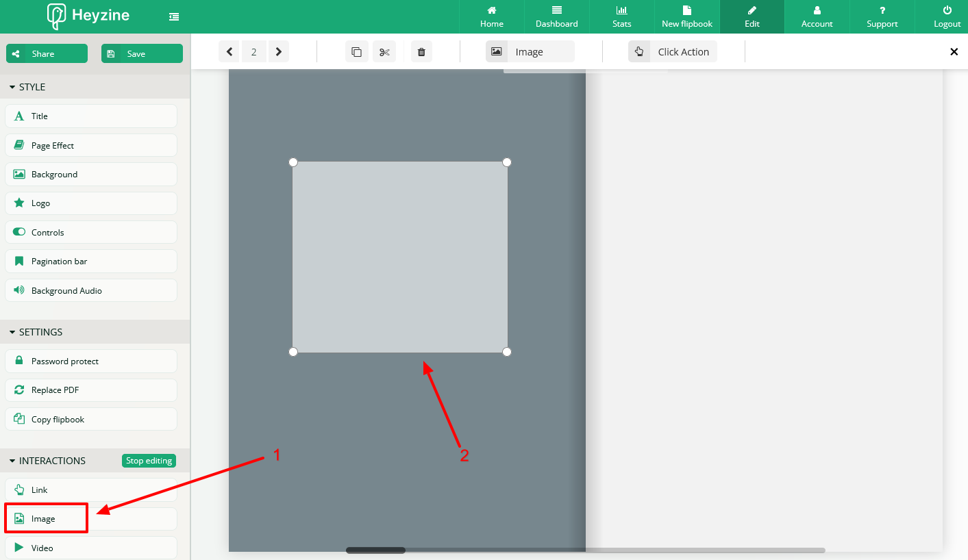Delete element with trash icon
Image resolution: width=968 pixels, height=560 pixels.
(x=421, y=52)
